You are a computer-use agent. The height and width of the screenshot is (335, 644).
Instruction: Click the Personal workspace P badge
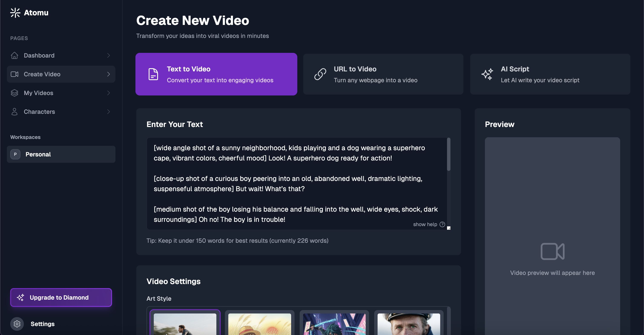15,154
